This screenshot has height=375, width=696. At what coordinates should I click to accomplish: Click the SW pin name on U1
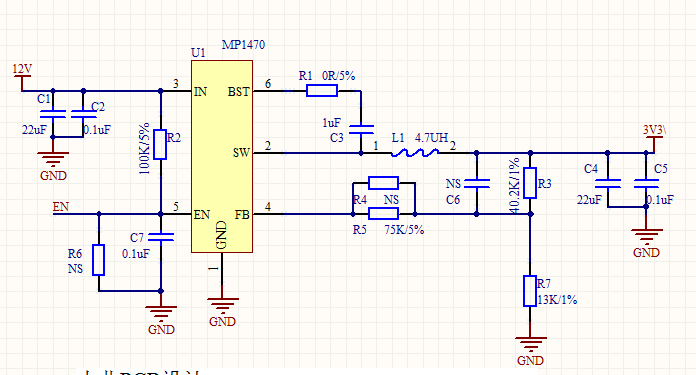point(241,153)
